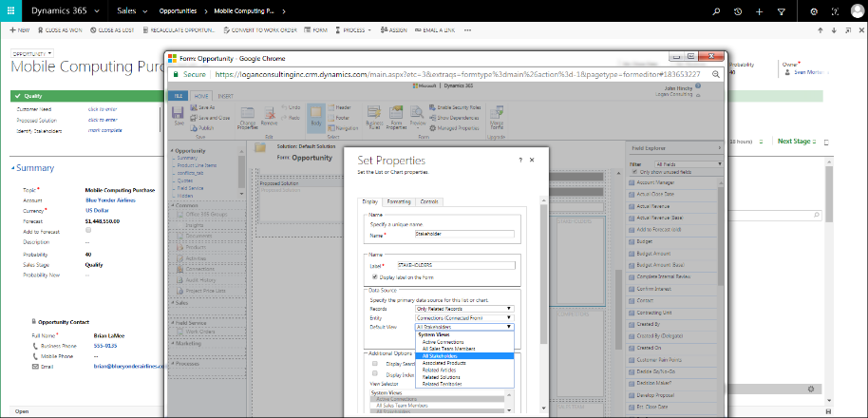Open the PROCESS command dropdown

pos(353,29)
